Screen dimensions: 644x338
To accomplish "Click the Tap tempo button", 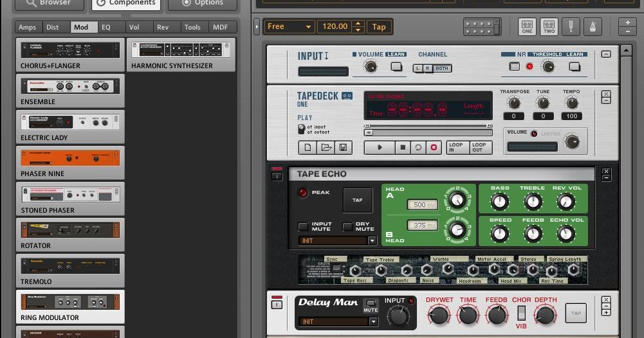I will (379, 27).
